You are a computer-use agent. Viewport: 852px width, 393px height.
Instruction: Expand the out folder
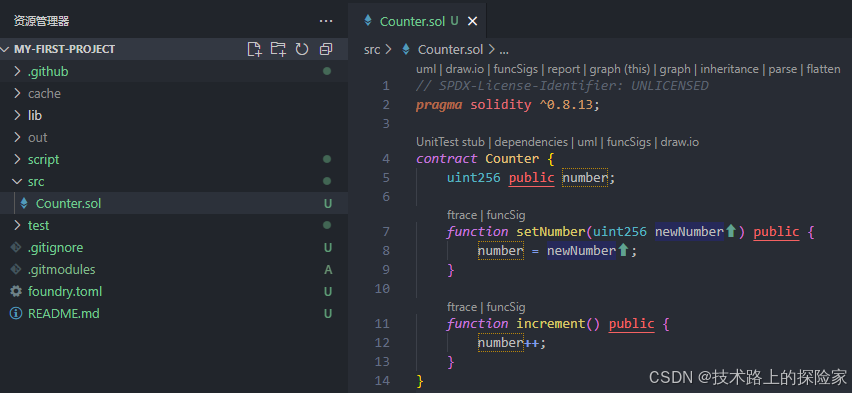17,138
